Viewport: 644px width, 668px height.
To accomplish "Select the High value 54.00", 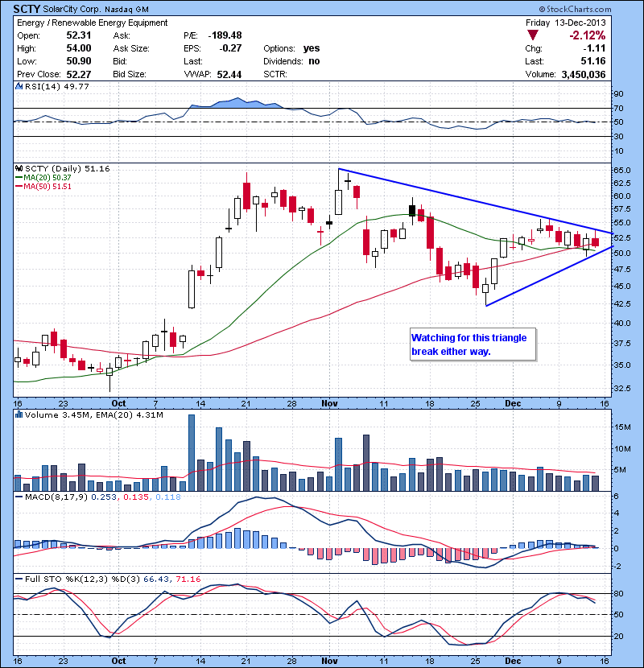I will point(79,48).
